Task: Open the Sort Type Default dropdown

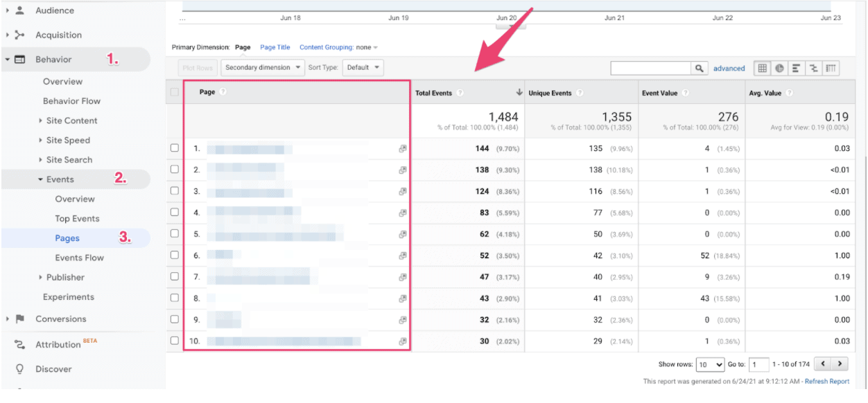Action: (363, 67)
